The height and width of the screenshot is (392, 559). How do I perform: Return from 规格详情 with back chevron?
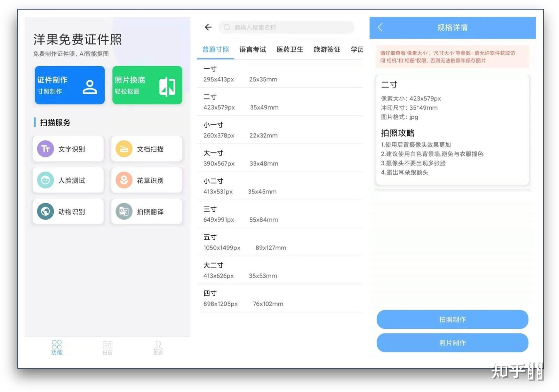pyautogui.click(x=380, y=27)
